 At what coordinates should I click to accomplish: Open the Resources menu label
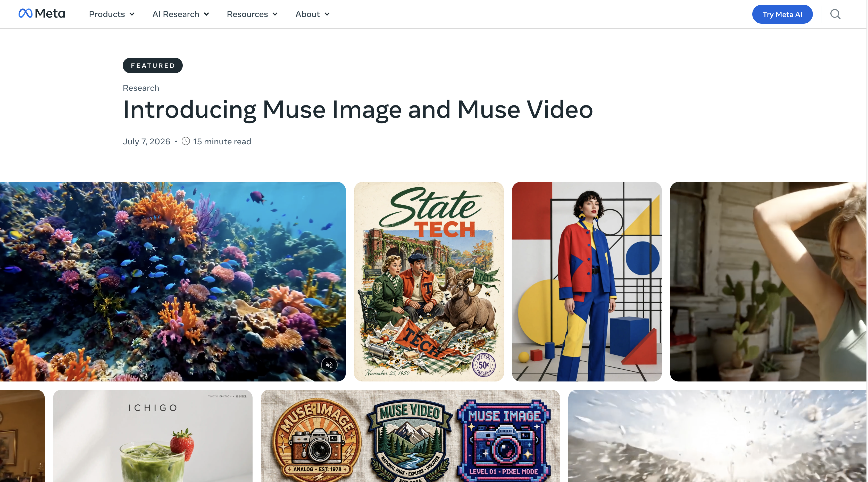pos(247,14)
